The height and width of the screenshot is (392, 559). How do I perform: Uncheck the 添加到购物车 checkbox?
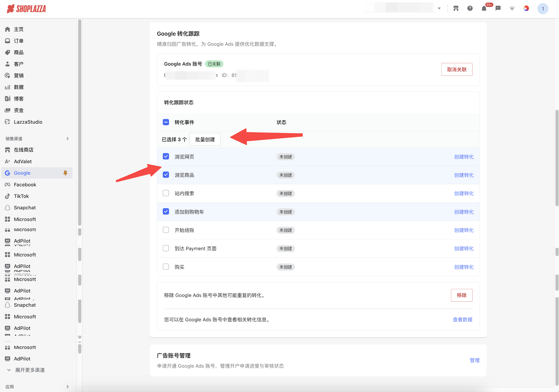coord(166,211)
